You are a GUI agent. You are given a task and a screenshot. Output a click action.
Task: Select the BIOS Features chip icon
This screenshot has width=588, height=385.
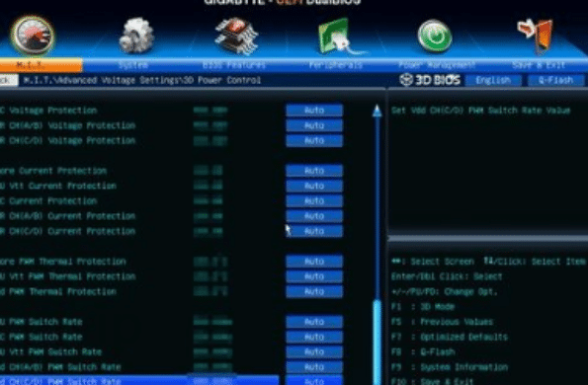click(x=236, y=36)
